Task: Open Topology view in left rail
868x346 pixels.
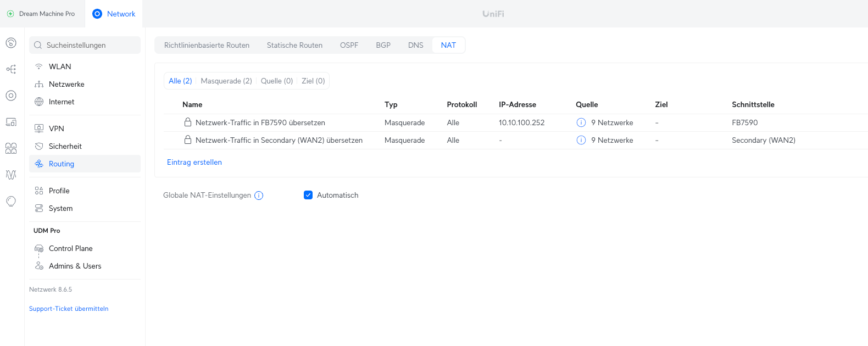Action: (11, 69)
